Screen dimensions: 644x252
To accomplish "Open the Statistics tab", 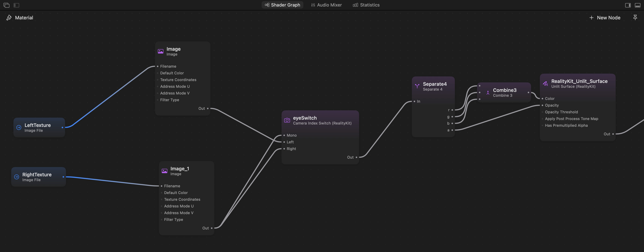I will point(366,5).
